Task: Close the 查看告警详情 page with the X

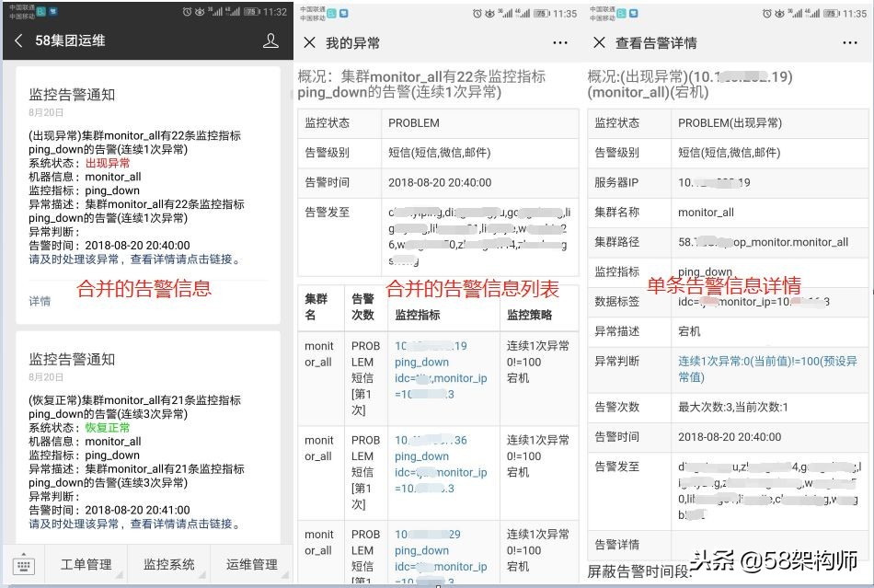Action: 599,42
